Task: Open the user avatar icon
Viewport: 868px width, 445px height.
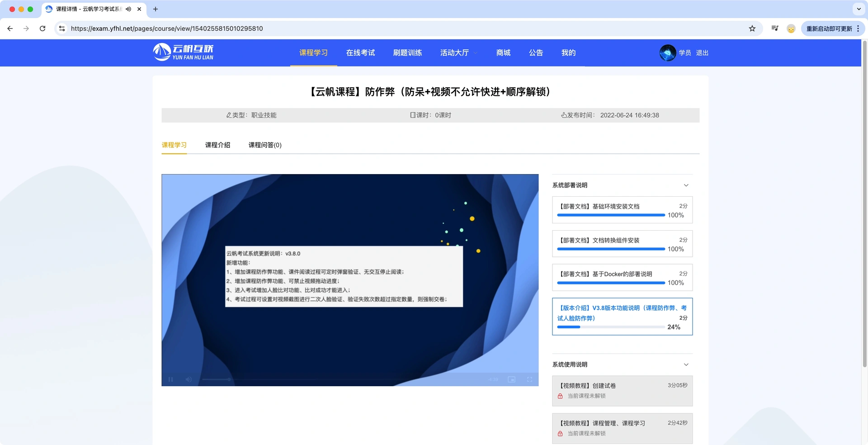Action: pos(668,53)
